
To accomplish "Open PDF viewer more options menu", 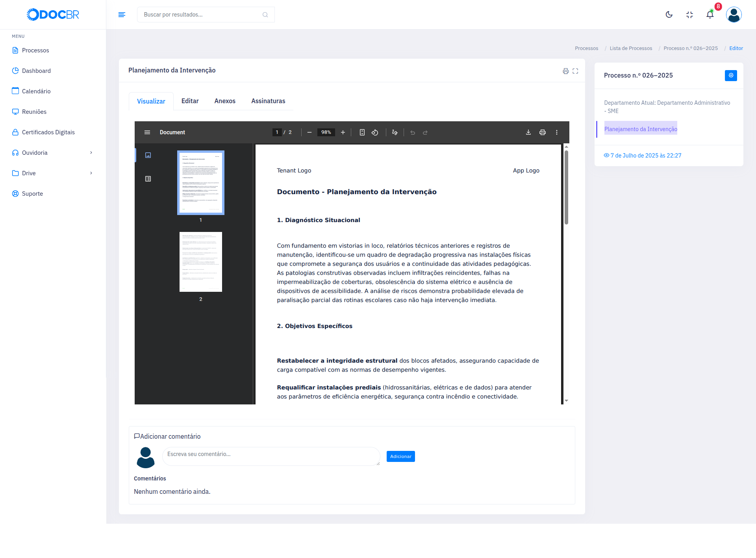I will 557,132.
